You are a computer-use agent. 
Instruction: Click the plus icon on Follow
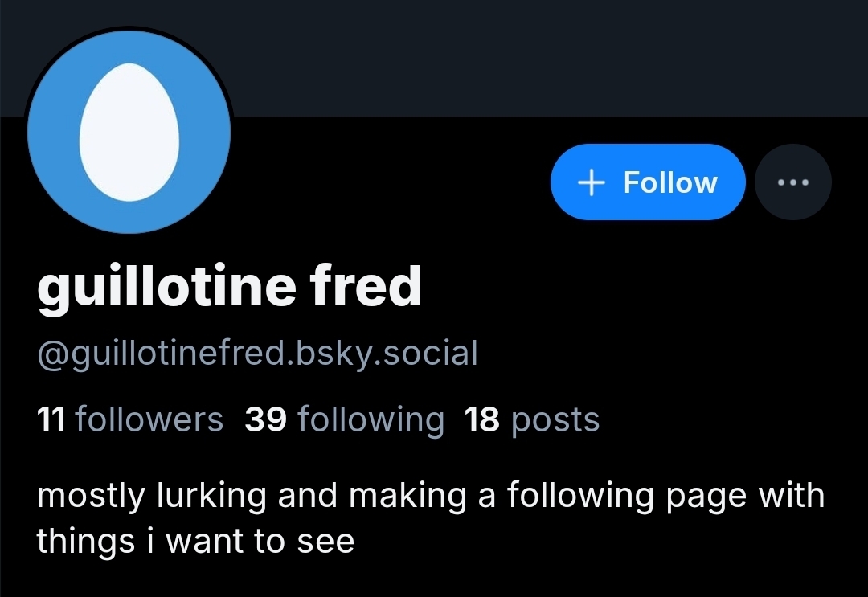[591, 182]
